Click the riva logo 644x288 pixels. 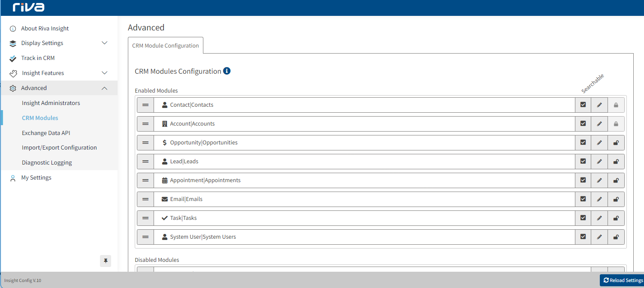click(28, 7)
